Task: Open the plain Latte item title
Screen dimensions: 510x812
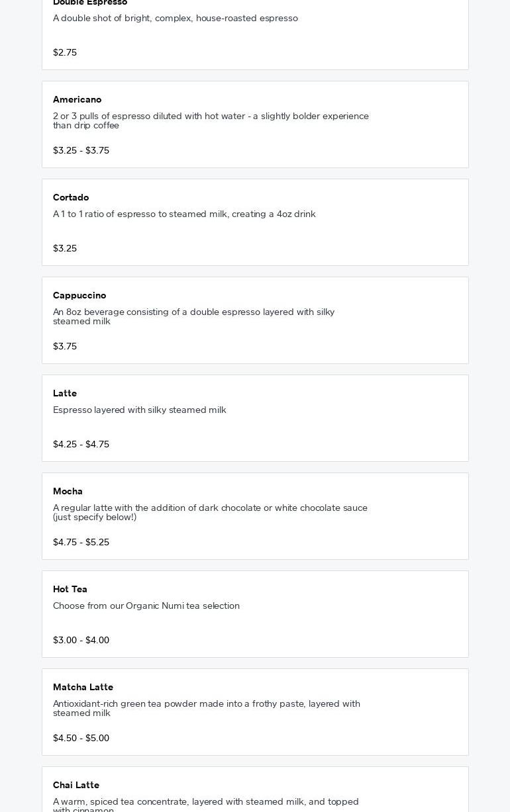Action: (x=65, y=393)
